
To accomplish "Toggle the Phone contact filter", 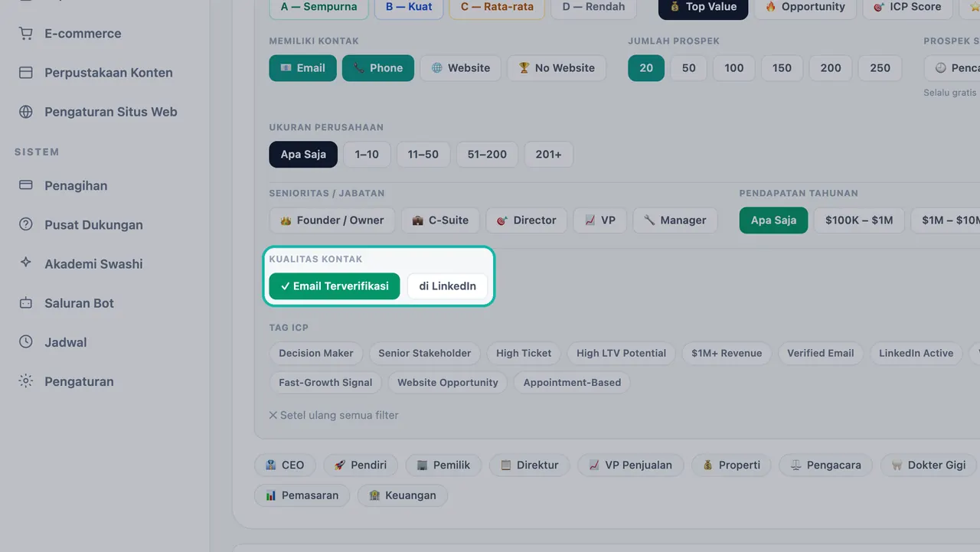I will point(378,68).
